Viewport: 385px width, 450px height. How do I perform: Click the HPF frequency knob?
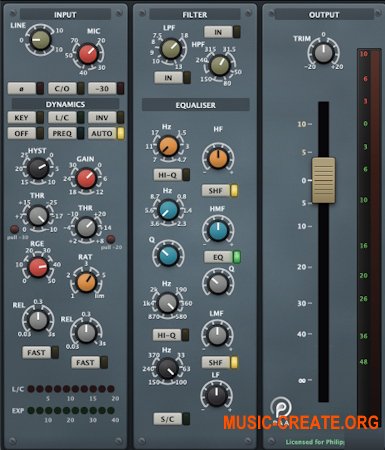point(220,66)
